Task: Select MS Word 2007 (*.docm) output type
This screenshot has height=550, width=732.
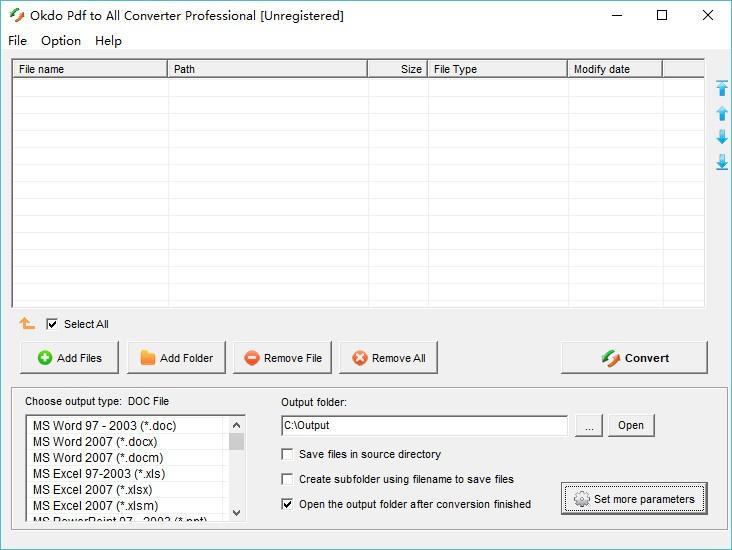Action: (x=127, y=458)
